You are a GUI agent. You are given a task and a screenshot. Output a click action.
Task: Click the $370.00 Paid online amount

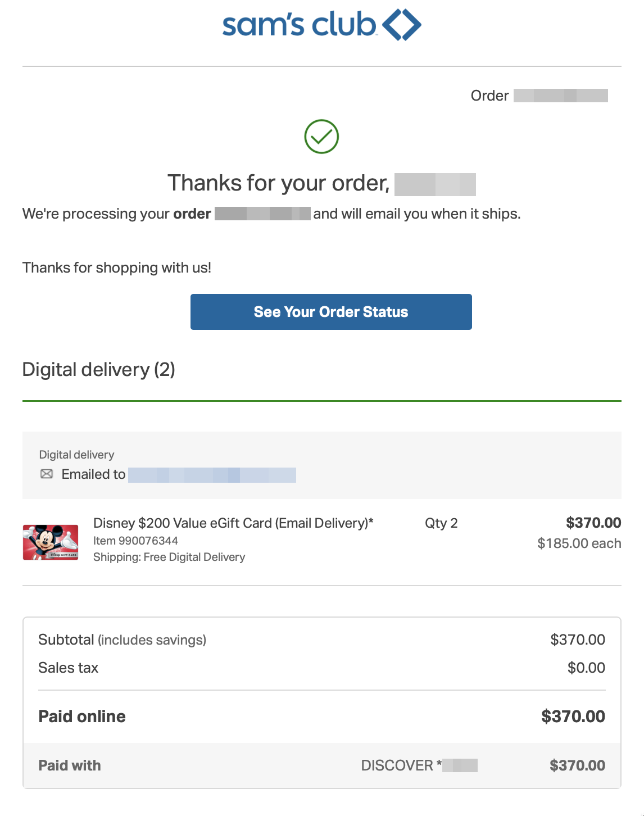click(573, 717)
